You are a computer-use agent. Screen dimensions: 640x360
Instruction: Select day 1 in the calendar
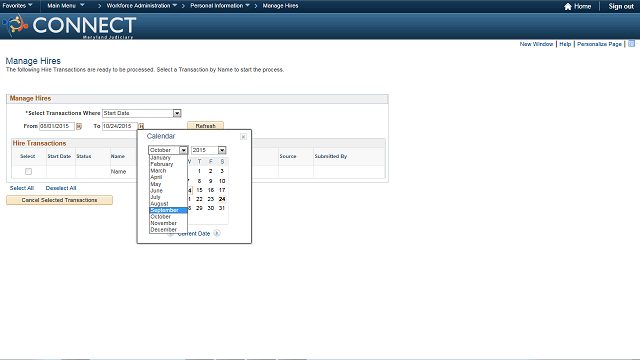(x=199, y=171)
